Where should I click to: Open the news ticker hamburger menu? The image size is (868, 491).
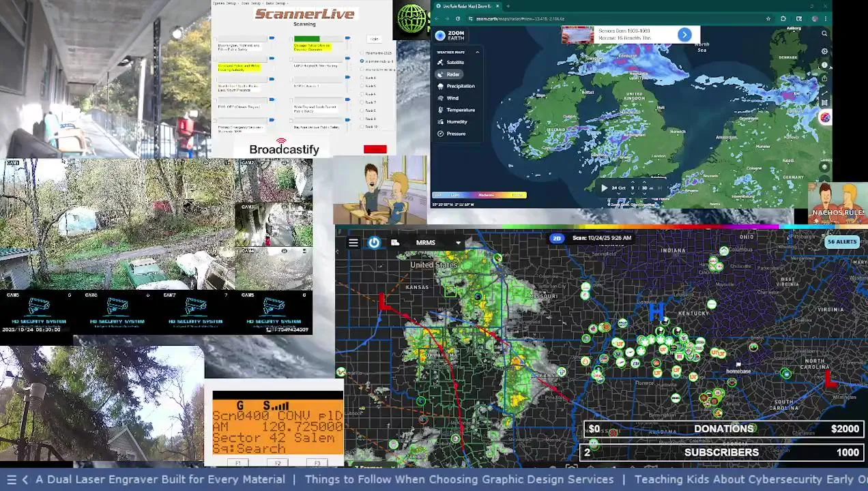(x=11, y=480)
